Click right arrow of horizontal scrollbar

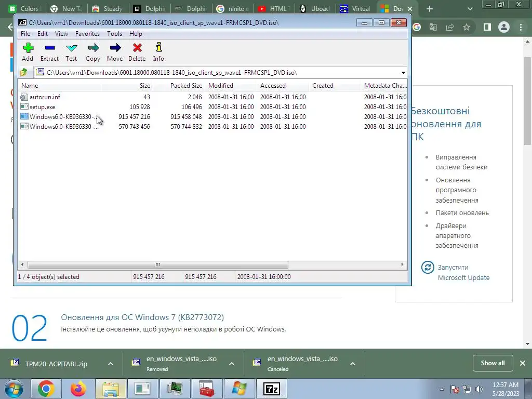click(402, 264)
